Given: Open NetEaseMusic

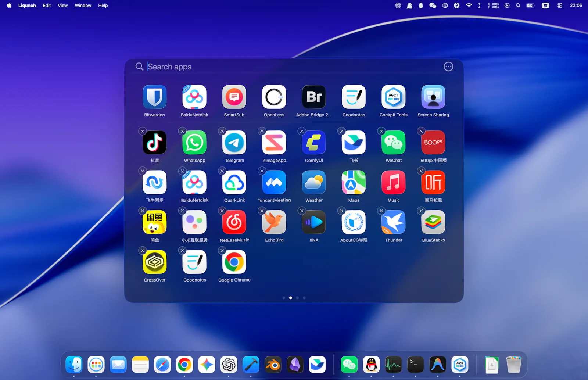Looking at the screenshot, I should coord(234,222).
